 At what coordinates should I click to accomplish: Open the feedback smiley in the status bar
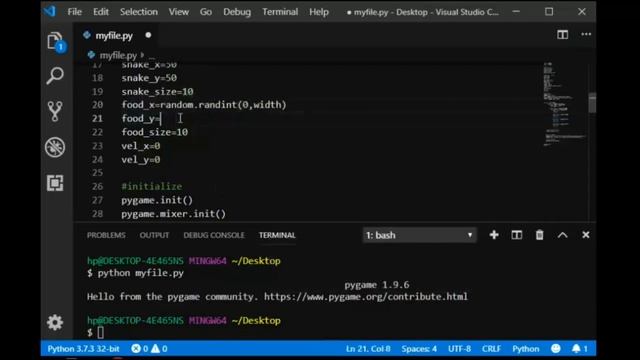click(x=556, y=349)
